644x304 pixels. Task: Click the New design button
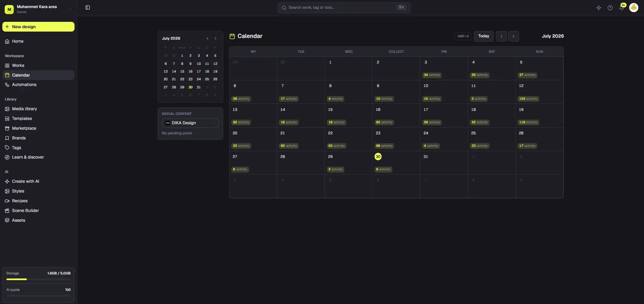pyautogui.click(x=38, y=27)
